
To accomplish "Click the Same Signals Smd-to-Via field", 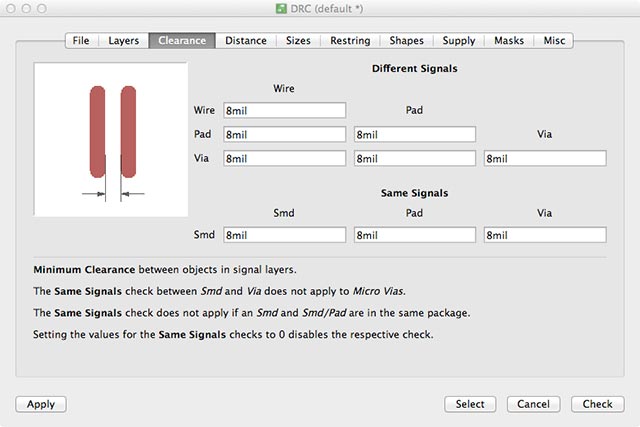I will point(545,235).
